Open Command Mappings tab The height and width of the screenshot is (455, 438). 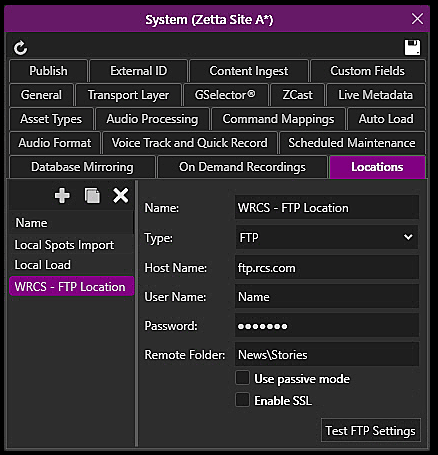point(278,119)
